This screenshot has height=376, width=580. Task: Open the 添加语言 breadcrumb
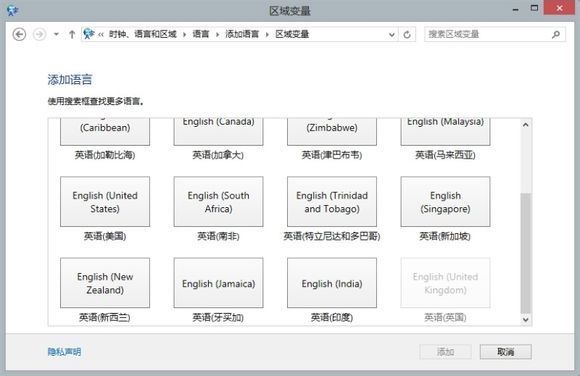tap(242, 34)
